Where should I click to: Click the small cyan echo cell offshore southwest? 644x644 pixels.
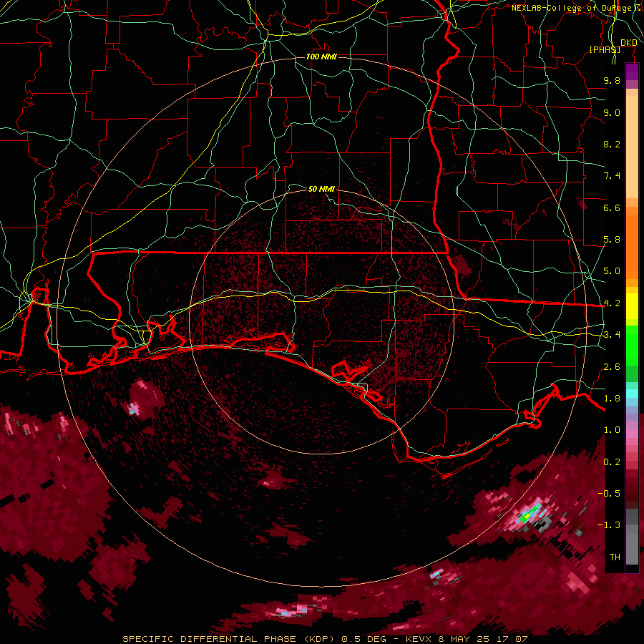(132, 409)
